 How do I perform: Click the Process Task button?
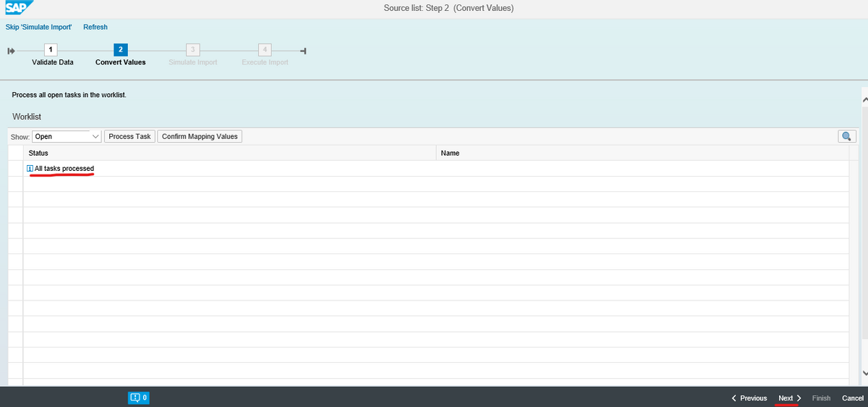[129, 136]
